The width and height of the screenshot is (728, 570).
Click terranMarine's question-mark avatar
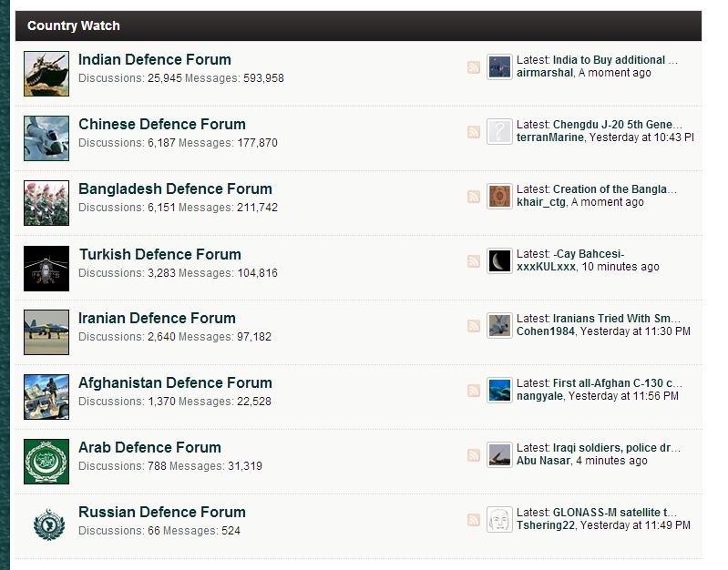[x=499, y=131]
